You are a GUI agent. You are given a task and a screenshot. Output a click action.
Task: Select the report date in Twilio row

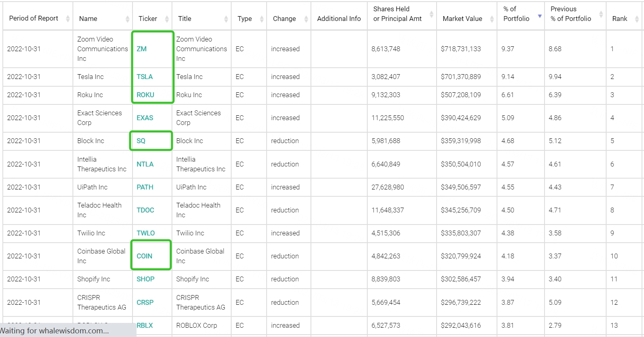(x=24, y=233)
